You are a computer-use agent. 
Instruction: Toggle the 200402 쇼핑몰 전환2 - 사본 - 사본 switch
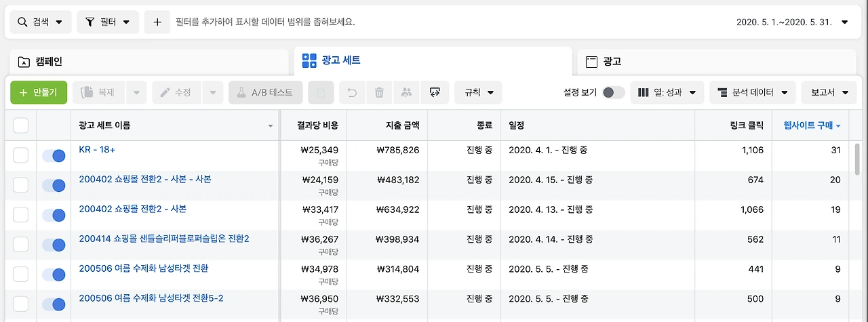tap(54, 185)
